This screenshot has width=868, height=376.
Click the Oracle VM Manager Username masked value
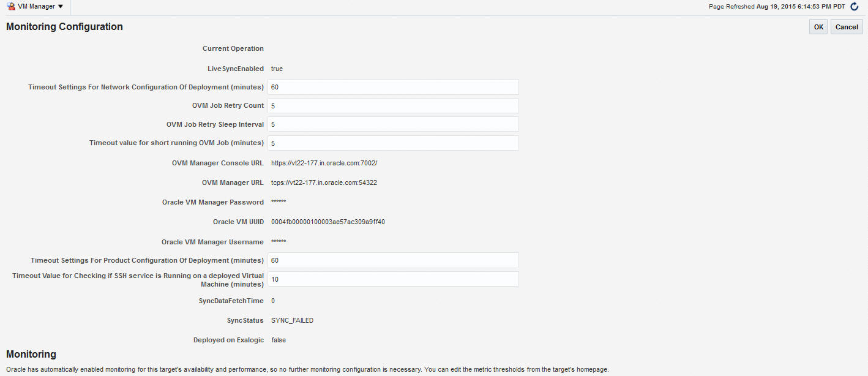tap(279, 241)
